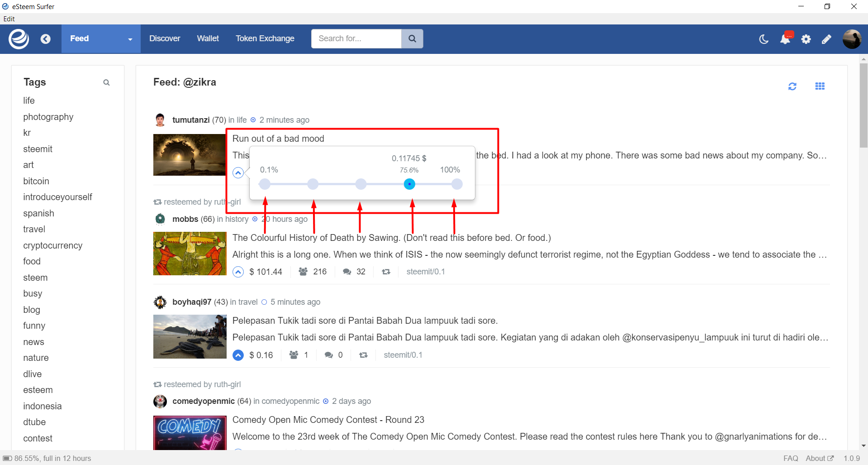Click the vertical scrollbar thumb
868x465 pixels.
pos(863,105)
